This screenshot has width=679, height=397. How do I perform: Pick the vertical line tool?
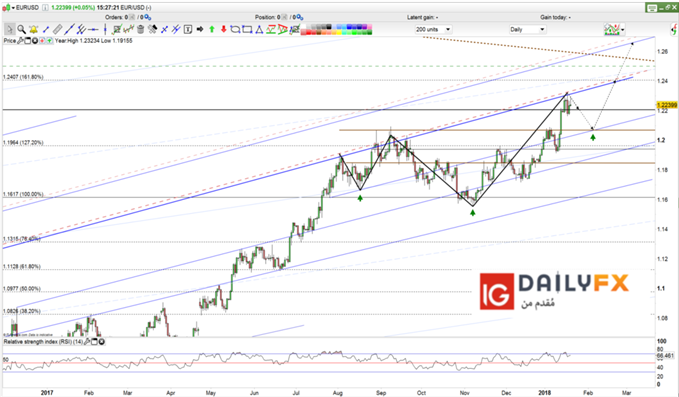(105, 29)
